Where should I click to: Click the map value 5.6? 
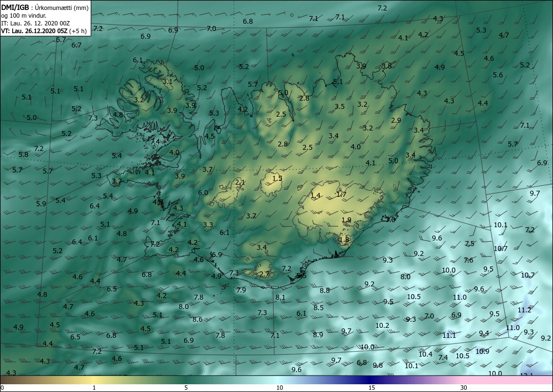(498, 75)
